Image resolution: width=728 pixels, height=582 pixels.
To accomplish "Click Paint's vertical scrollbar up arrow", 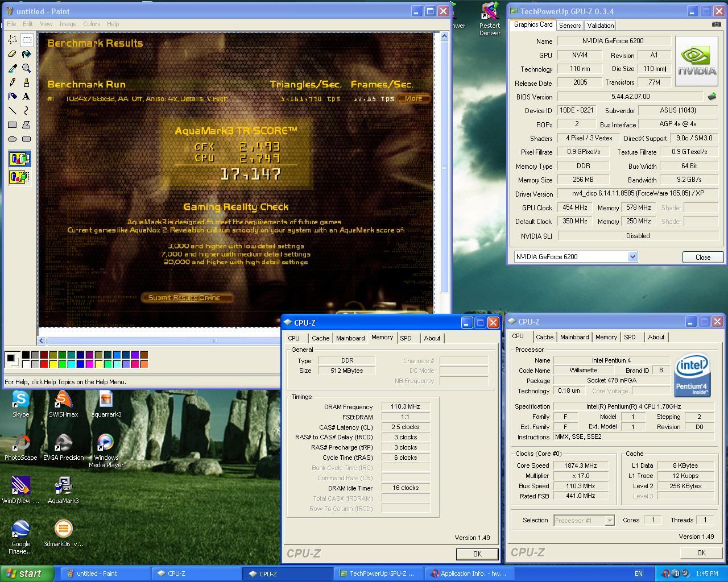I will [x=444, y=36].
